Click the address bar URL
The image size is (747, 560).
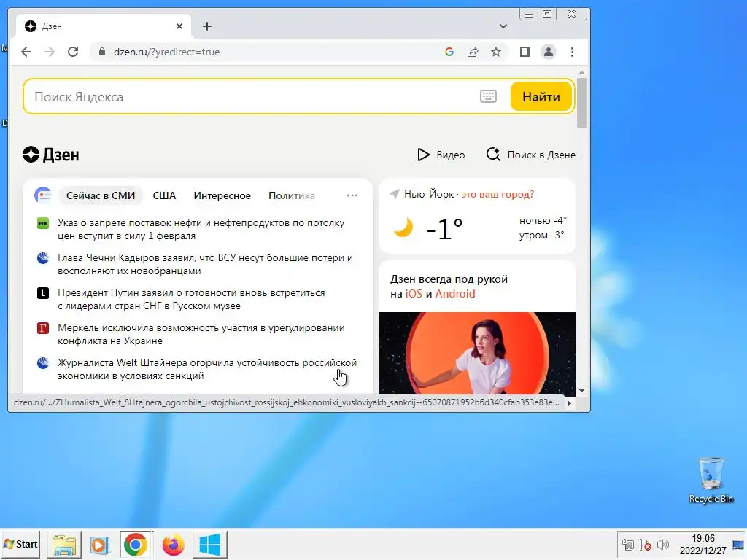click(x=167, y=52)
